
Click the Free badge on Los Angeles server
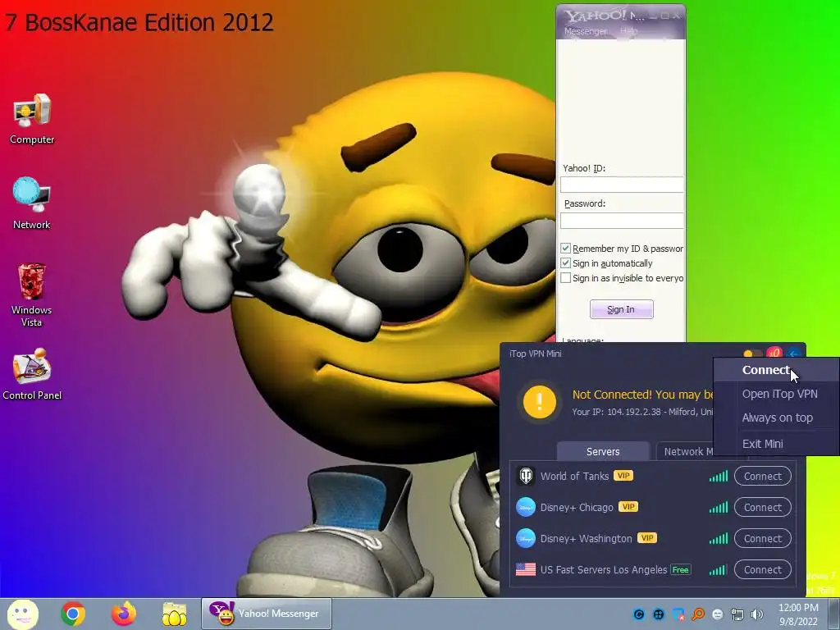click(680, 569)
